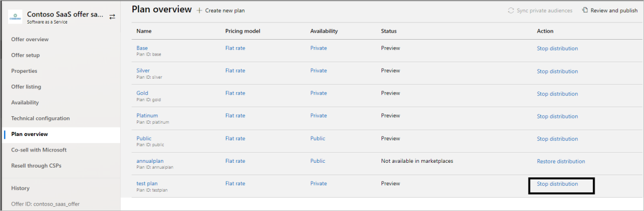
Task: Open the Platinum plan link
Action: point(147,116)
